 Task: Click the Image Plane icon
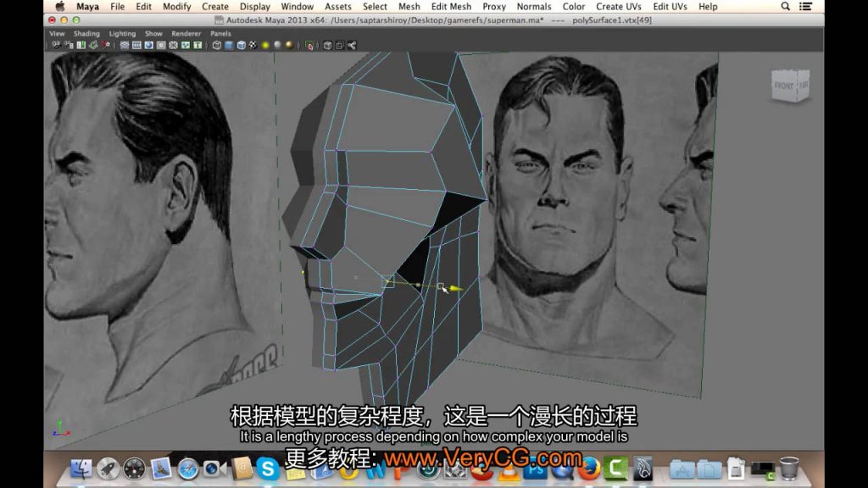click(x=93, y=46)
